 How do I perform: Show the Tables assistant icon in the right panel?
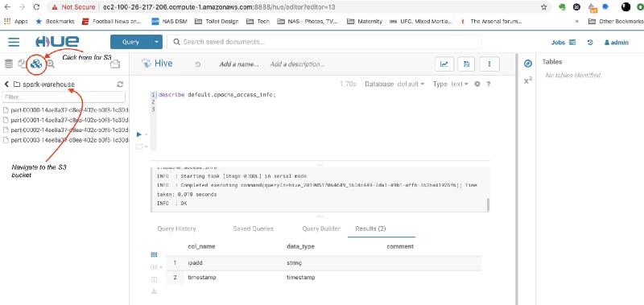528,64
